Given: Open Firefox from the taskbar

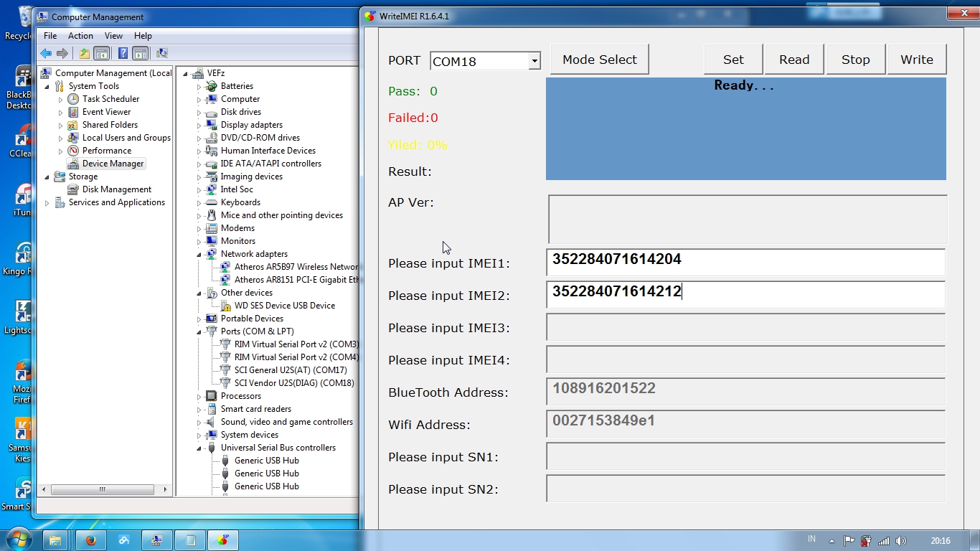Looking at the screenshot, I should 90,540.
